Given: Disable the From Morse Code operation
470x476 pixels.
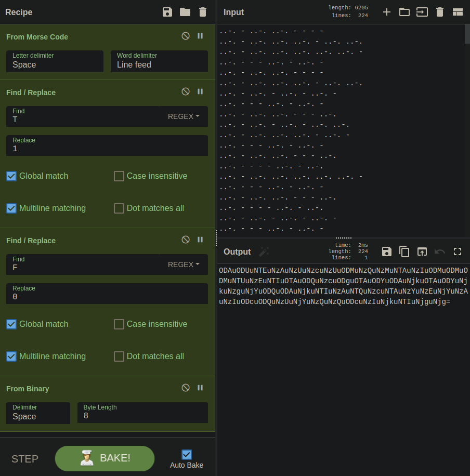Looking at the screenshot, I should pos(186,36).
